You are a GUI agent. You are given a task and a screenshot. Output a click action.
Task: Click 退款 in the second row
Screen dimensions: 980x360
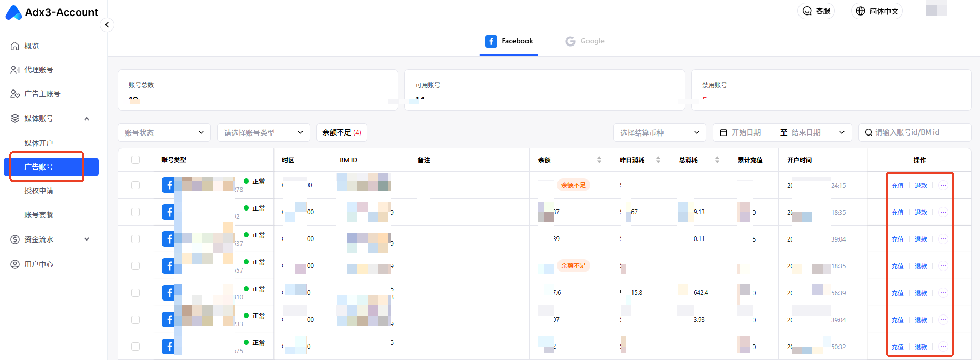click(921, 213)
